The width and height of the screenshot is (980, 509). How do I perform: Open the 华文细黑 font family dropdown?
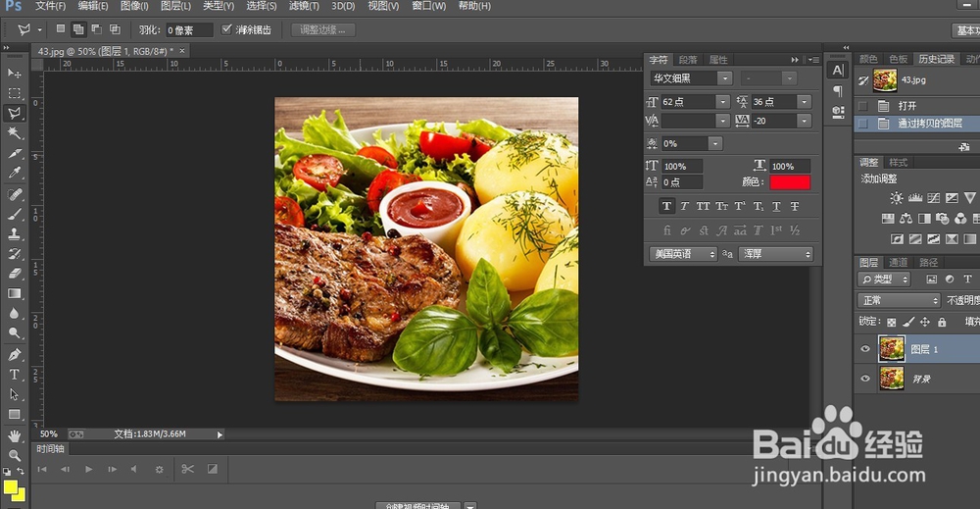(x=724, y=78)
